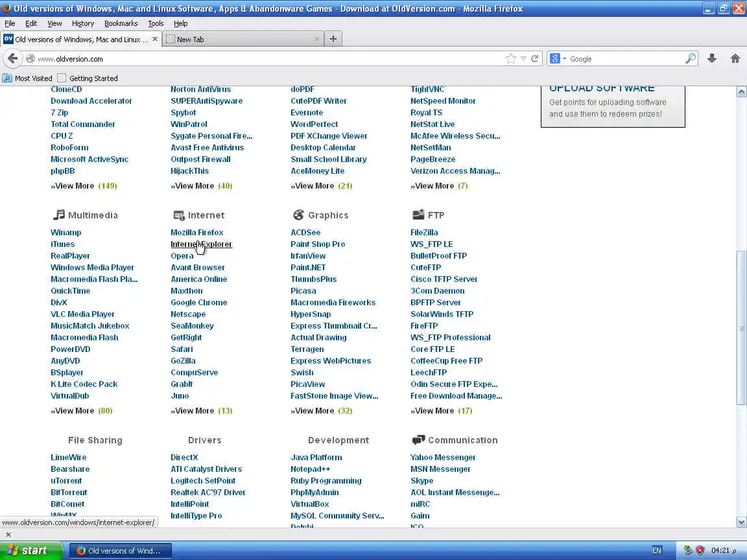The image size is (747, 560).
Task: Open the History menu
Action: pyautogui.click(x=83, y=23)
